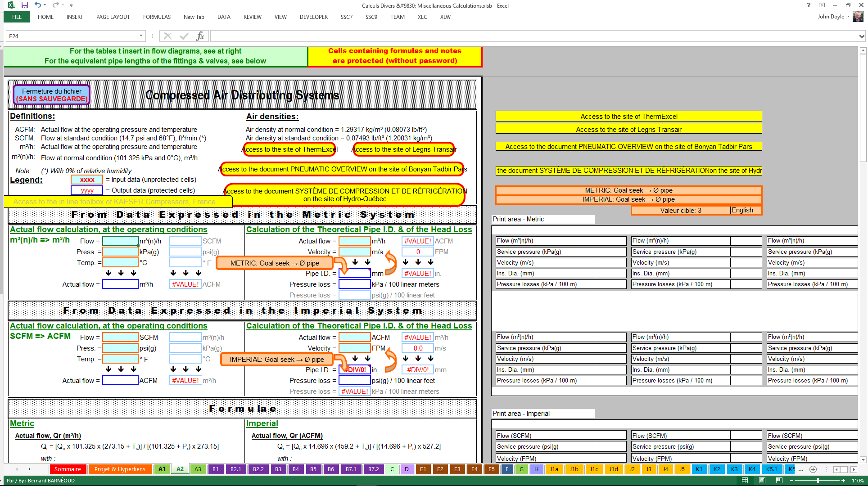Click zoom in plus on status bar

click(843, 481)
